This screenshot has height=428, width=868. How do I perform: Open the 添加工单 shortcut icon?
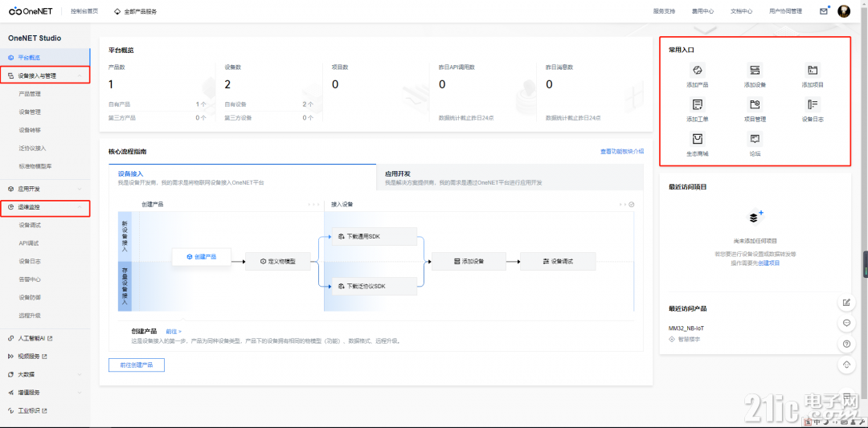pyautogui.click(x=697, y=104)
